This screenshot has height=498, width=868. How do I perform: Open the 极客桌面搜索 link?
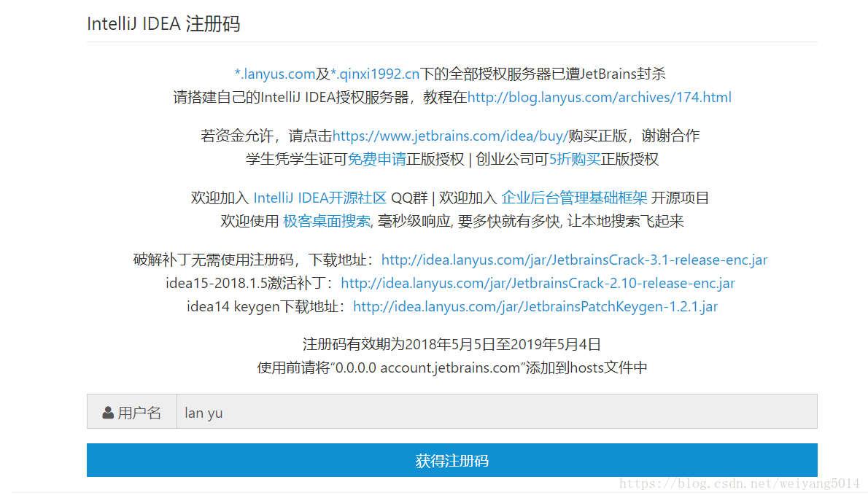[x=327, y=222]
